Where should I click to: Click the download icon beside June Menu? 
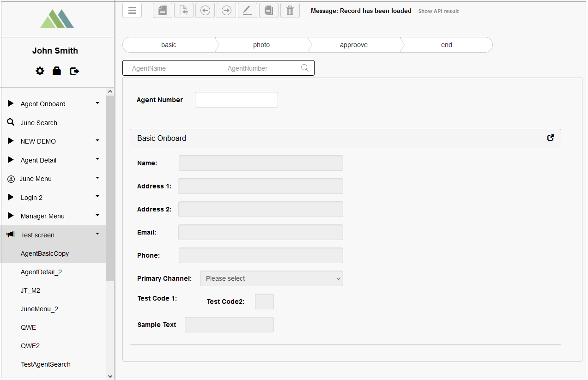(x=11, y=179)
